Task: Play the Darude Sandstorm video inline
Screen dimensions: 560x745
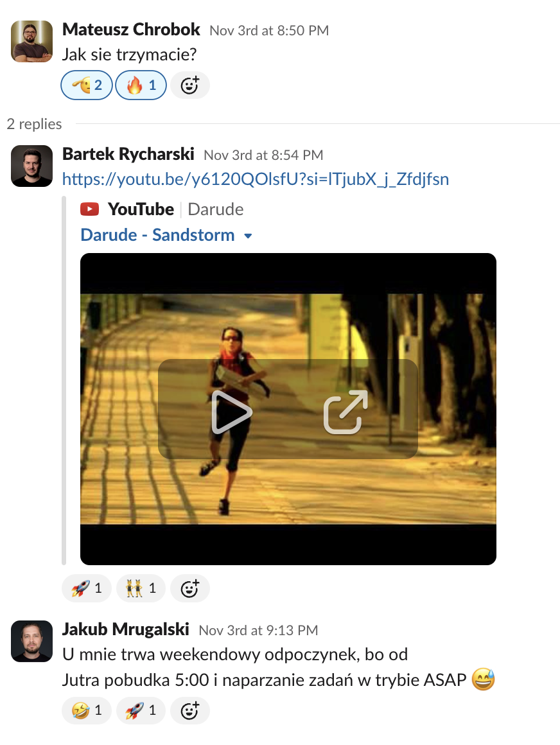Action: click(231, 412)
